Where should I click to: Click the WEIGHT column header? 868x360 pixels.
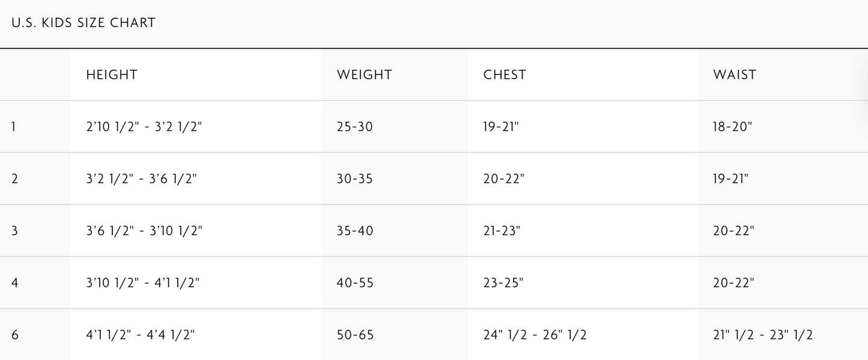[x=364, y=75]
